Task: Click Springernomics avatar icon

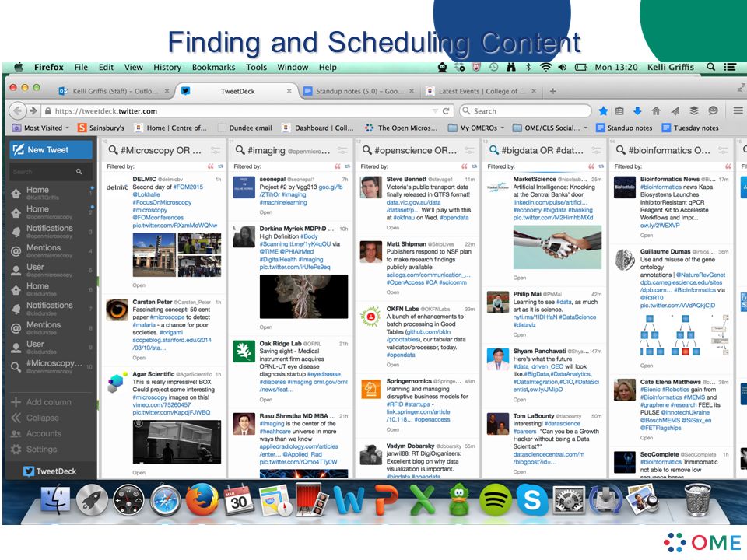Action: point(370,389)
